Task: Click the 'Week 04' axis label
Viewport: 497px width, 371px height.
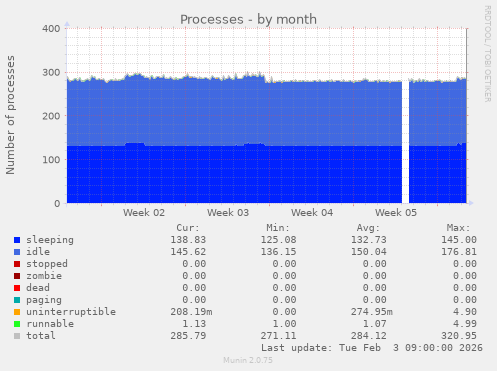Action: pos(312,213)
